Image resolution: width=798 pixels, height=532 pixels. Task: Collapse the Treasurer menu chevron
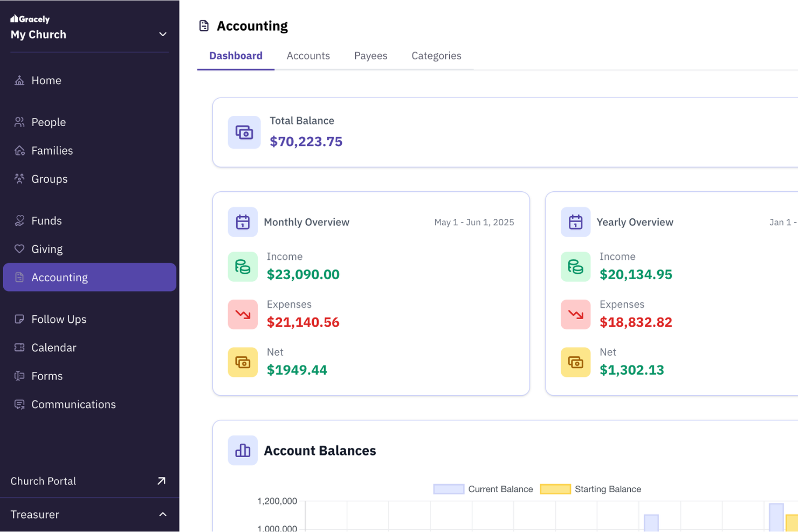163,514
